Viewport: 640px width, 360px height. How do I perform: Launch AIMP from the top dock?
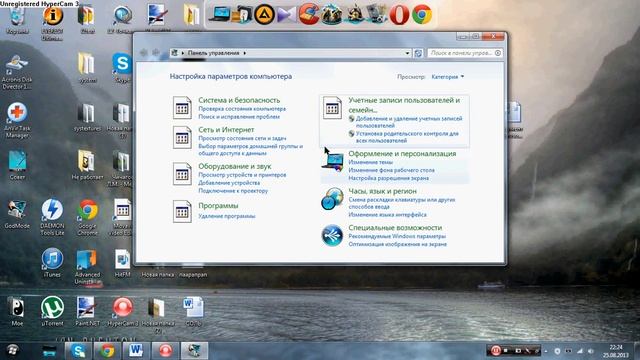264,15
